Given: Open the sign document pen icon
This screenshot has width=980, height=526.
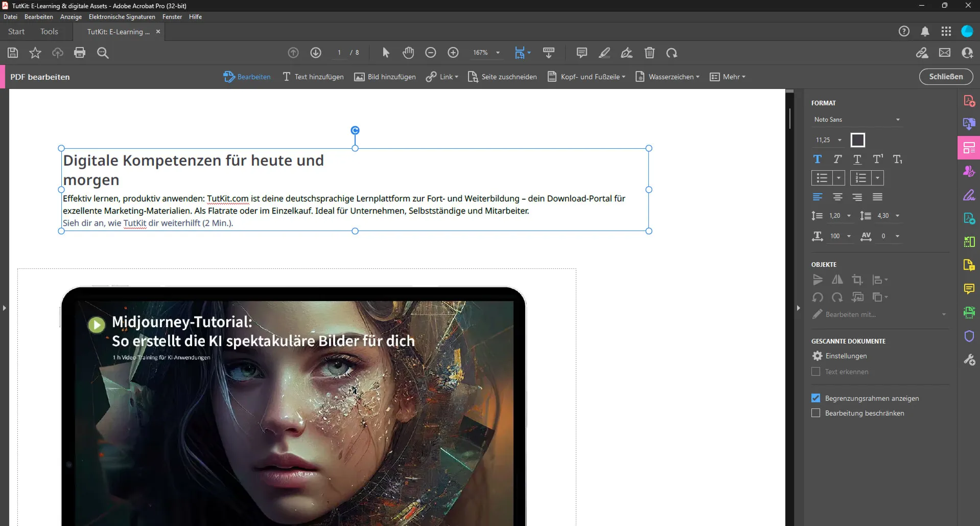Looking at the screenshot, I should pos(627,53).
